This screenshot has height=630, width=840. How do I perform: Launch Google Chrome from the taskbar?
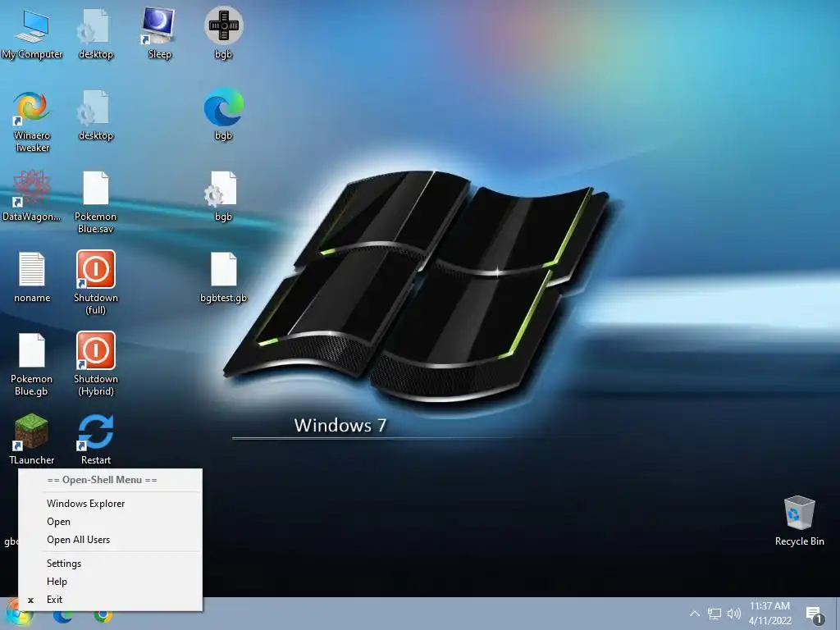(x=103, y=616)
